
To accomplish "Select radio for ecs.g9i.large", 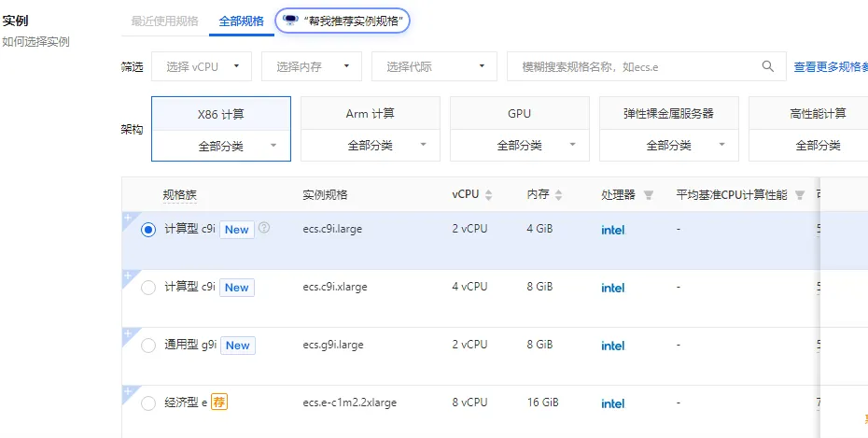I will (148, 346).
